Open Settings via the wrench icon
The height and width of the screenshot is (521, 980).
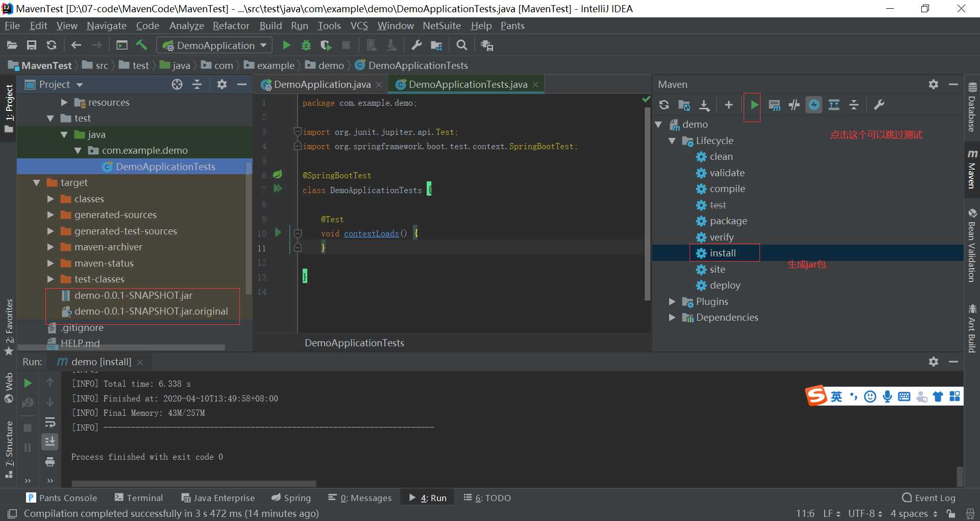pyautogui.click(x=416, y=45)
